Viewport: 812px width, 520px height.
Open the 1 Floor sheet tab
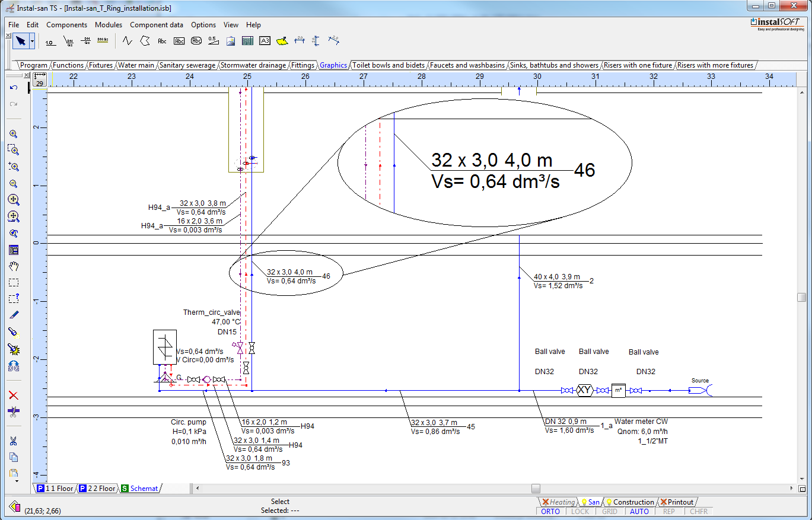click(x=55, y=489)
